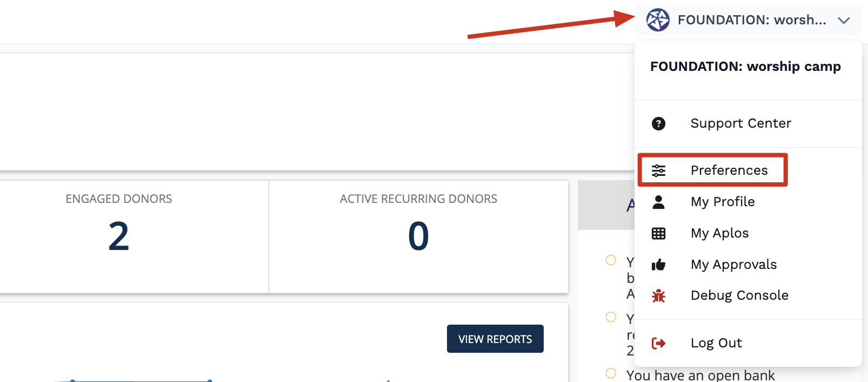Click the Support Center question mark icon
The image size is (868, 382).
658,124
